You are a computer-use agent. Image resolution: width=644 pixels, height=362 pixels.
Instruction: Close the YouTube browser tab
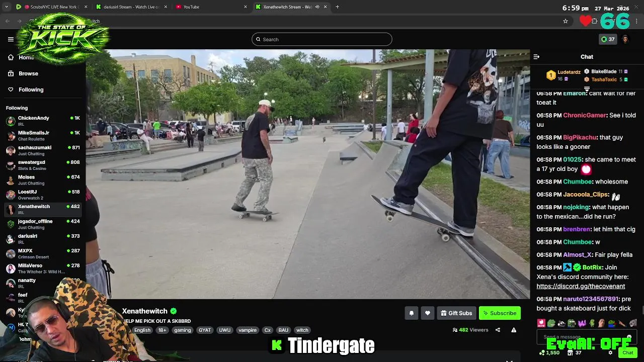[x=246, y=7]
